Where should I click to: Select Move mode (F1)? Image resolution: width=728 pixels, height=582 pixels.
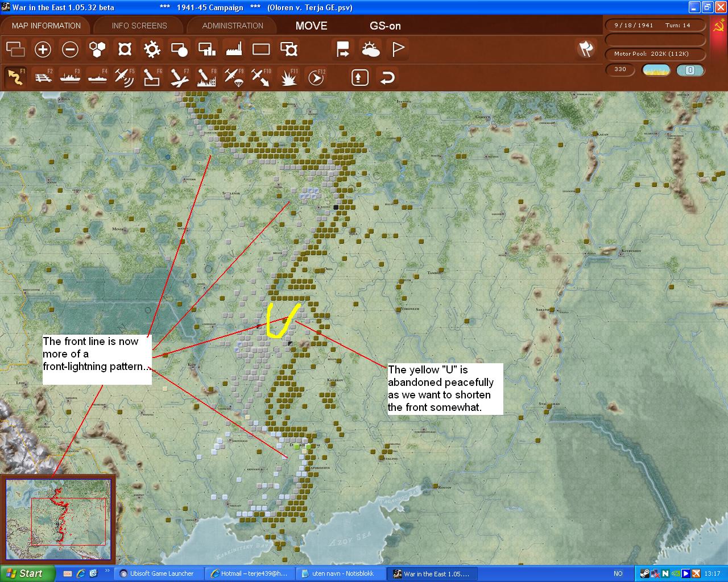15,77
